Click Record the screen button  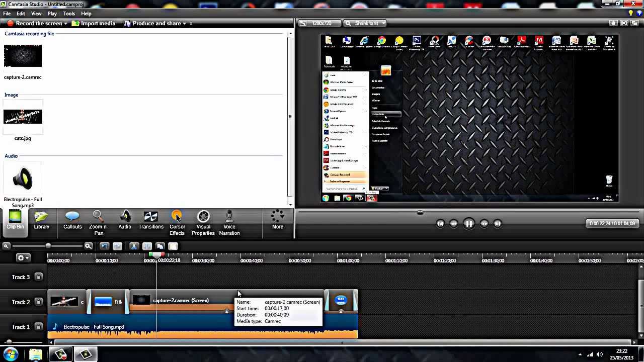point(34,24)
